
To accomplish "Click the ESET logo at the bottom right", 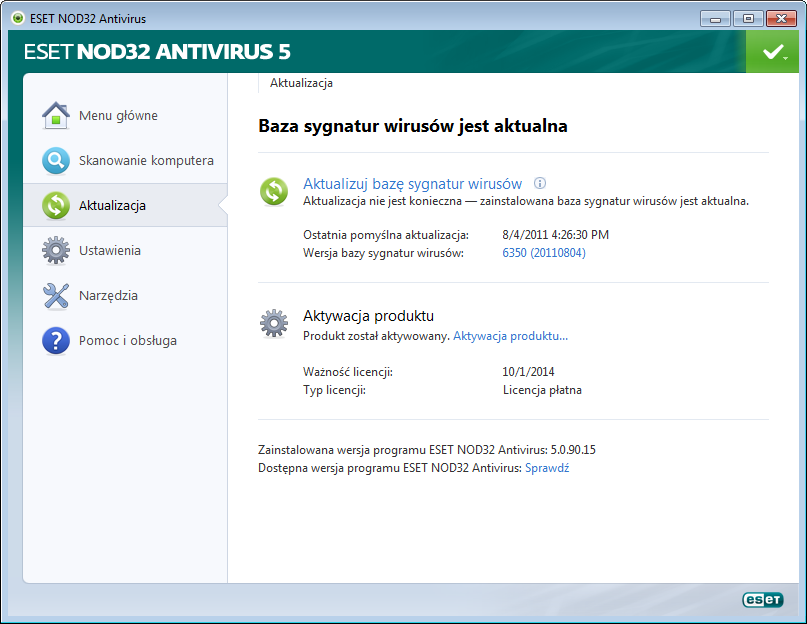I will click(763, 600).
